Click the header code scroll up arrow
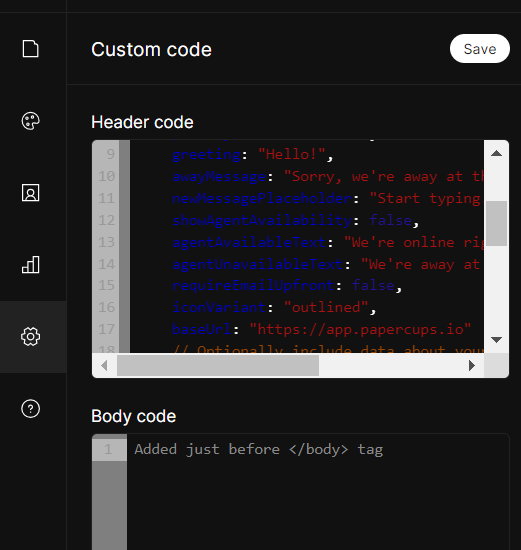 [496, 153]
